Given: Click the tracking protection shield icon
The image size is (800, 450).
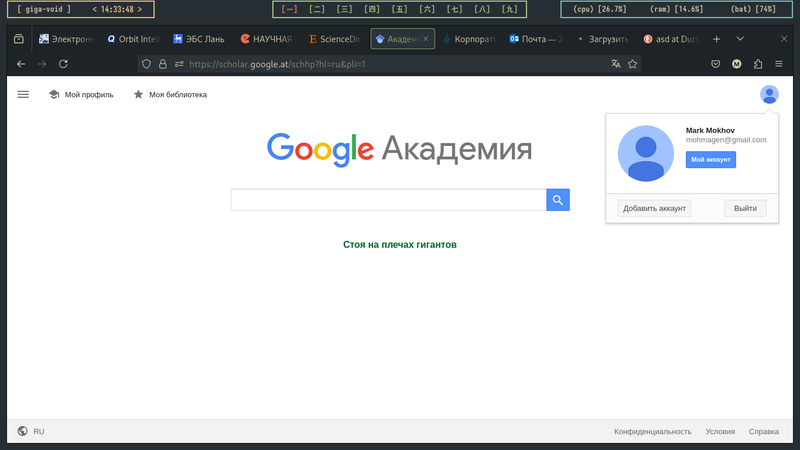Looking at the screenshot, I should tap(146, 64).
